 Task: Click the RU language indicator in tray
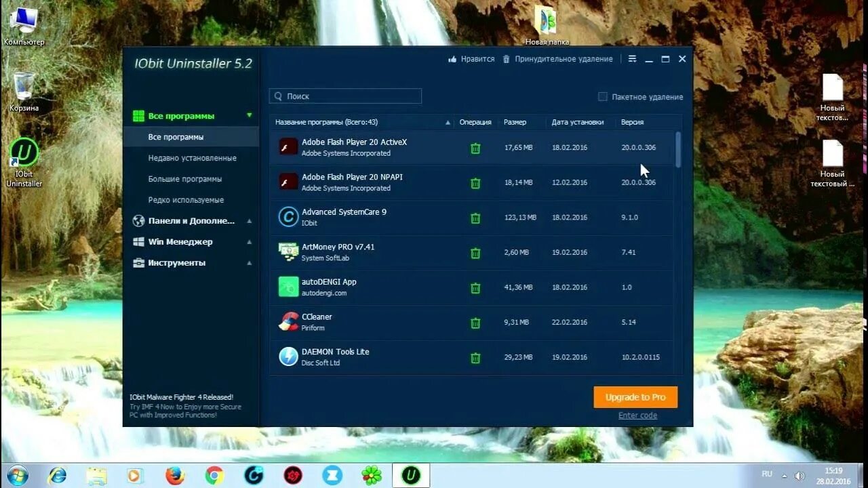(767, 474)
